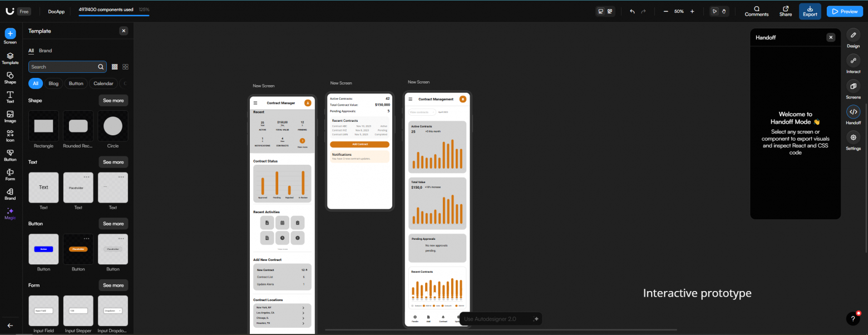Screen dimensions: 868x335
Task: Pick the Input Stepper form template
Action: tap(78, 311)
